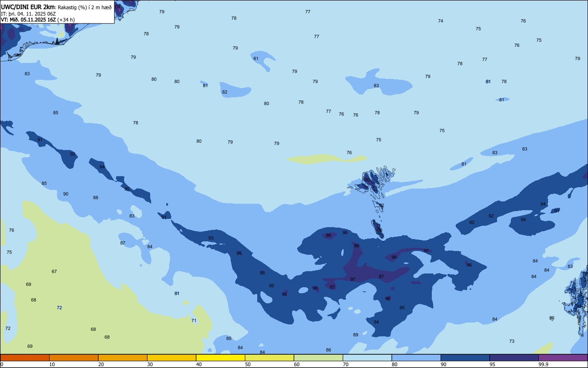588x368 pixels.
Task: Click the humidity value '67' on the map
Action: tap(54, 272)
